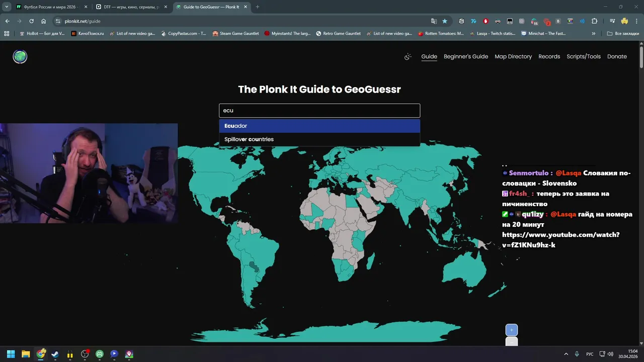Viewport: 644px width, 362px height.
Task: Open the database stack extension icon
Action: tap(461, 21)
